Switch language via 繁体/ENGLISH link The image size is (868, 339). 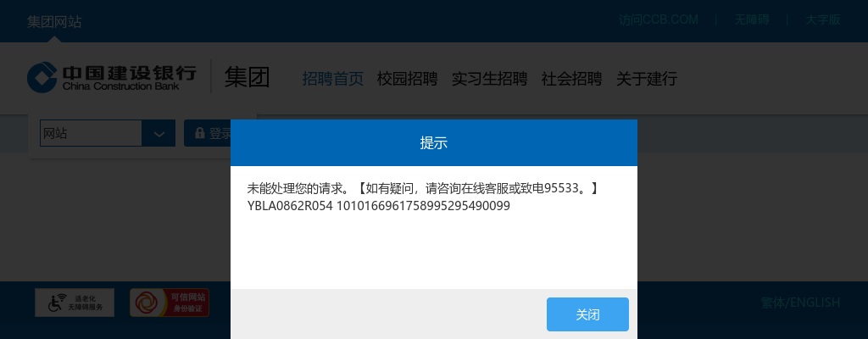coord(800,303)
